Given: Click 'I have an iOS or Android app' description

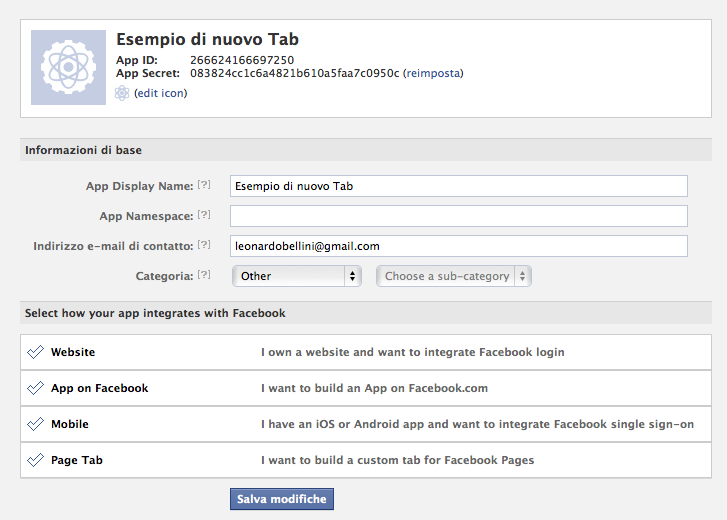Looking at the screenshot, I should point(477,424).
